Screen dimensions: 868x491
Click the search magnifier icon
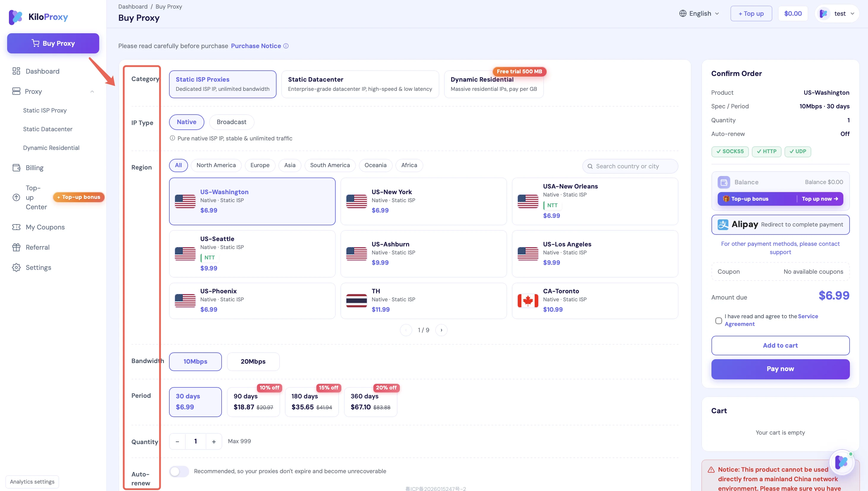coord(590,166)
